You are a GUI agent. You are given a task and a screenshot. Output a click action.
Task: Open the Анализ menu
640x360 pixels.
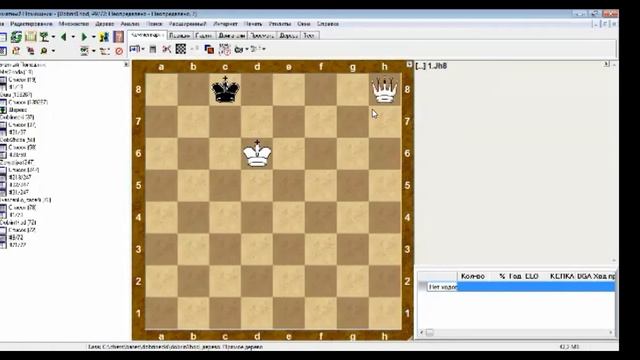130,24
